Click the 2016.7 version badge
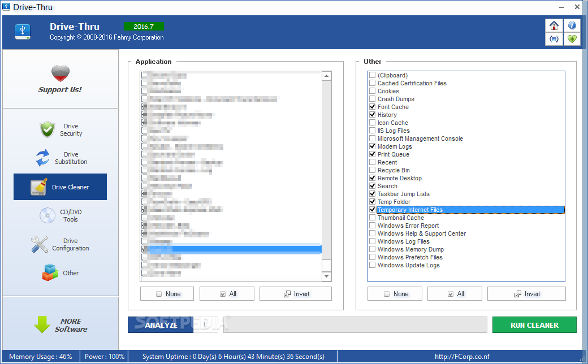 click(x=144, y=26)
